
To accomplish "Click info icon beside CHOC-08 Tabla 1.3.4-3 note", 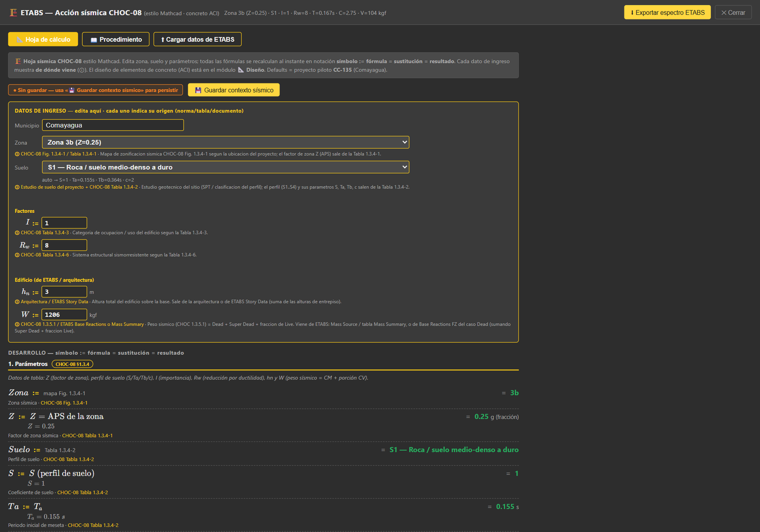I will pos(17,233).
